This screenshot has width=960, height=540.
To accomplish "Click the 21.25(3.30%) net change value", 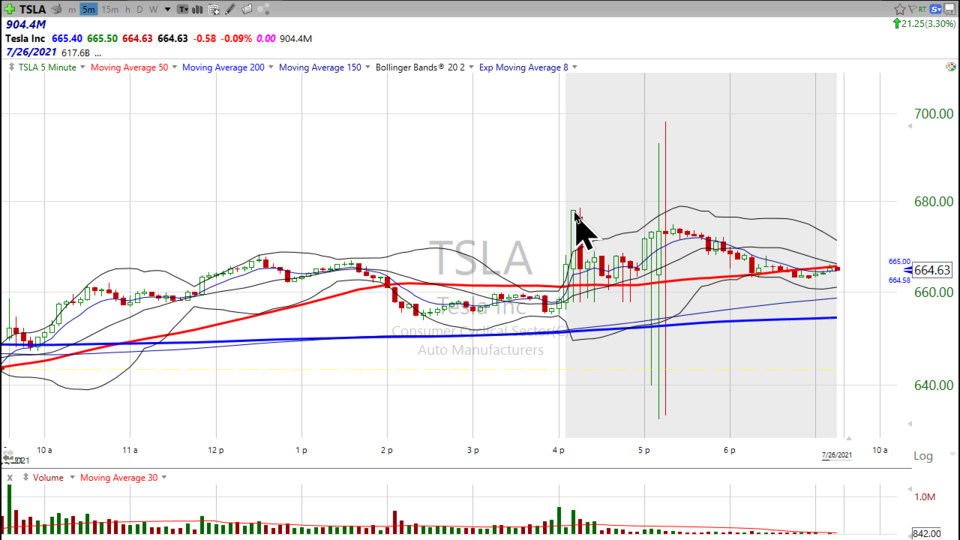I will (929, 24).
